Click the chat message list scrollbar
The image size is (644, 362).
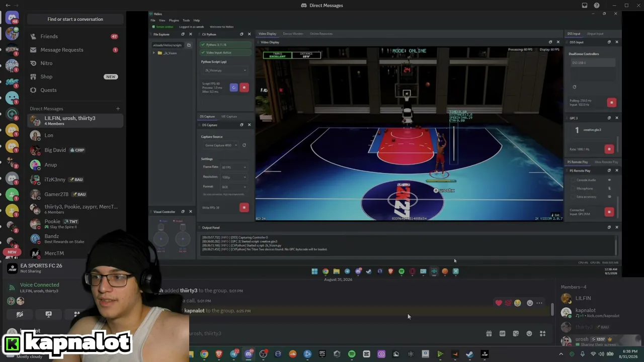pos(553,309)
